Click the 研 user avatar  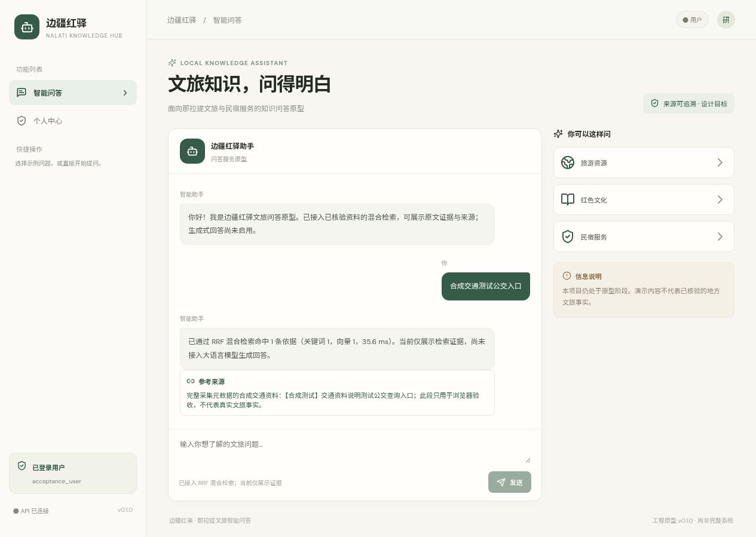[x=726, y=20]
